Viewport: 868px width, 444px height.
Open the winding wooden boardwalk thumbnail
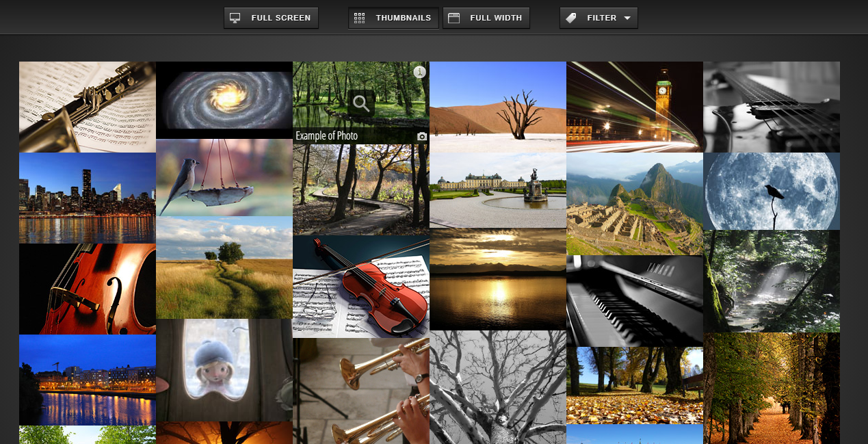coord(361,190)
